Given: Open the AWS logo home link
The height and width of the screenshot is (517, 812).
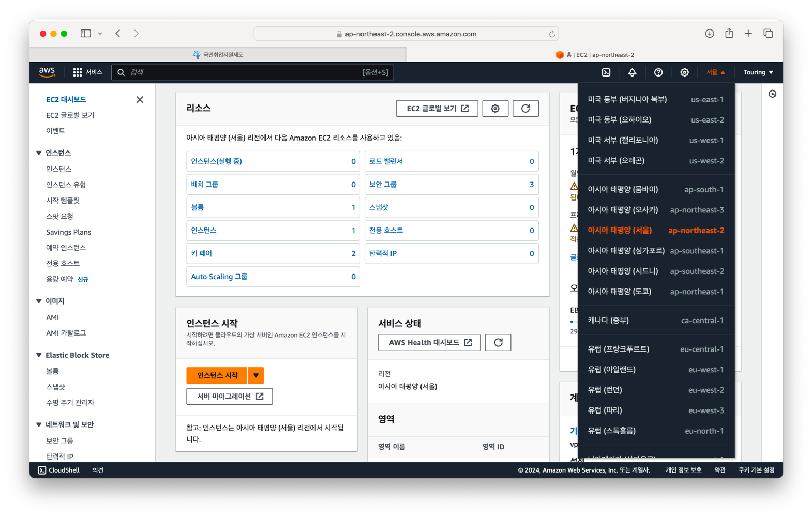Looking at the screenshot, I should [x=47, y=72].
